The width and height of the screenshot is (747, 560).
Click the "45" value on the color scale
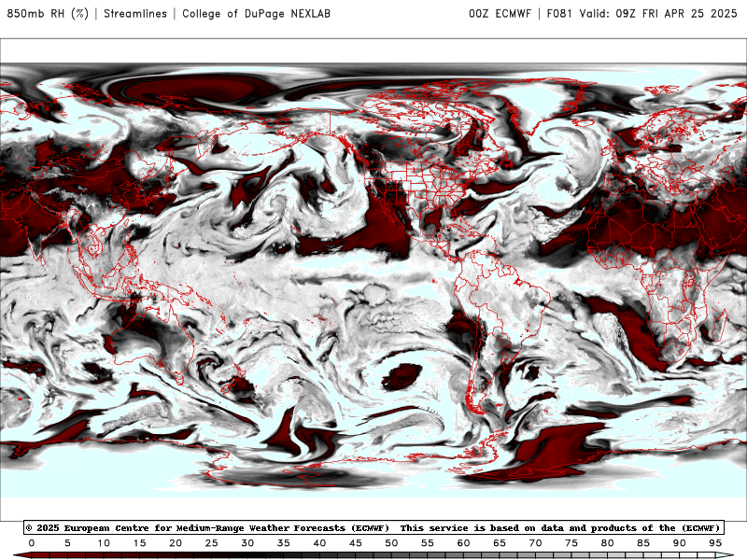[356, 543]
